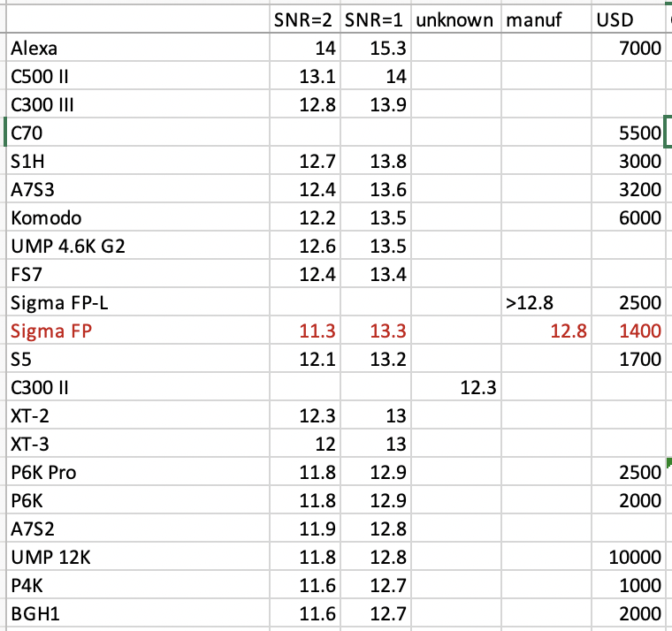
Task: Select the C70 name cell
Action: point(138,132)
